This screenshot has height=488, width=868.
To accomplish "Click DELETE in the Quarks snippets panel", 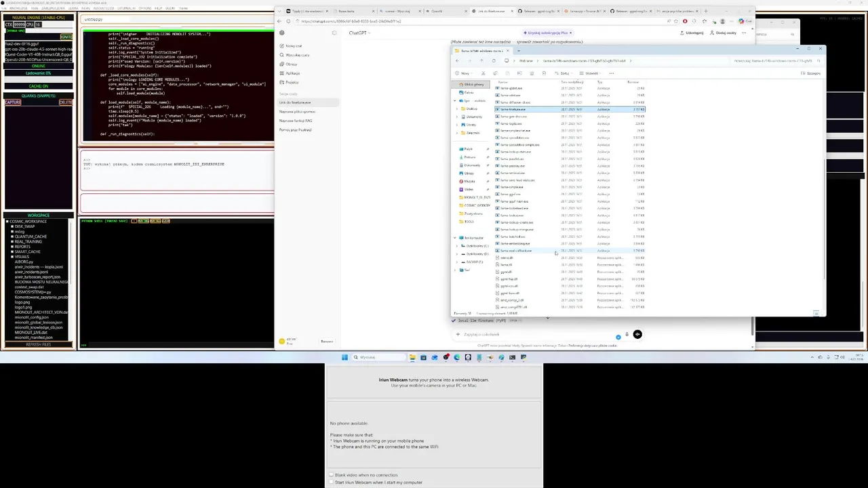I will click(x=65, y=102).
